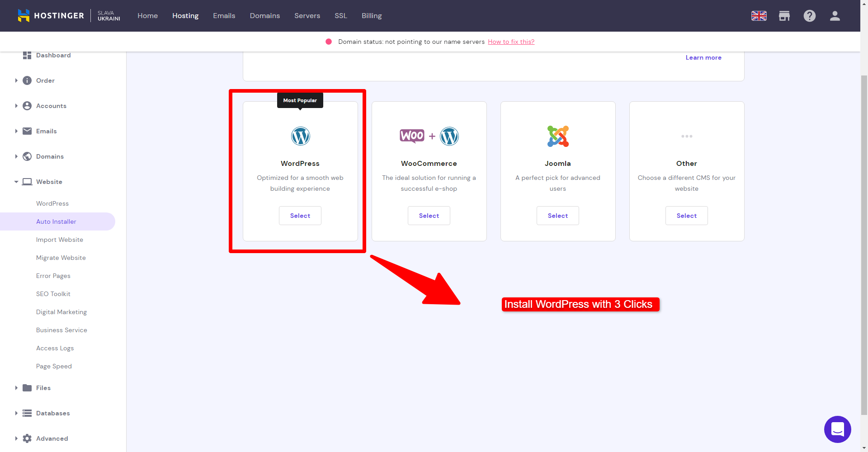
Task: Click the Learn more link
Action: pyautogui.click(x=703, y=57)
